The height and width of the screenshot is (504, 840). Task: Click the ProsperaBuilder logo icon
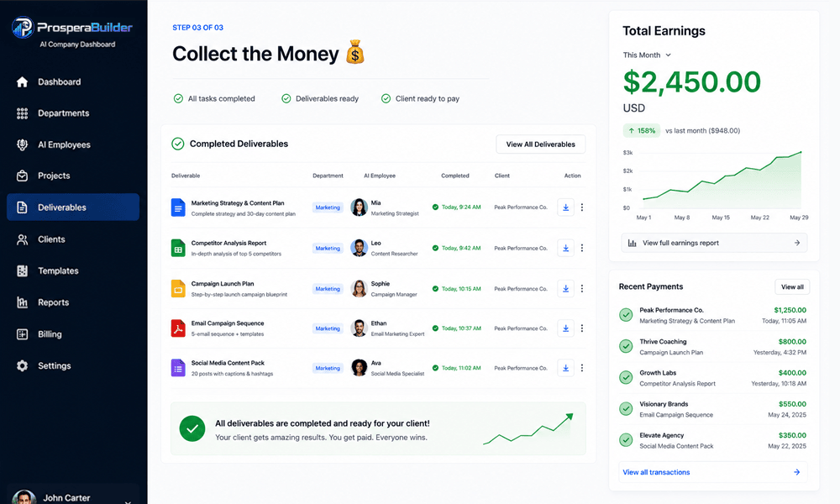pyautogui.click(x=23, y=28)
